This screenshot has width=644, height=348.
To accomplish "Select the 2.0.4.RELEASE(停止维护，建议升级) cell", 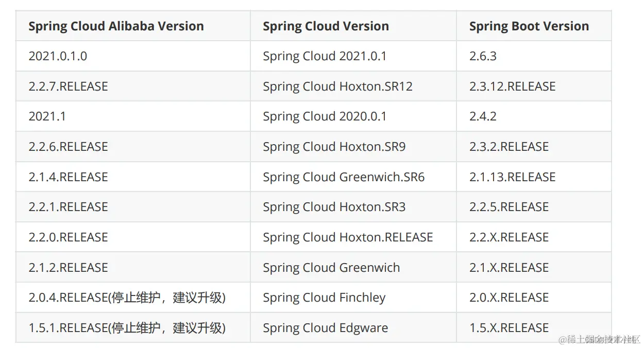I will (x=133, y=298).
